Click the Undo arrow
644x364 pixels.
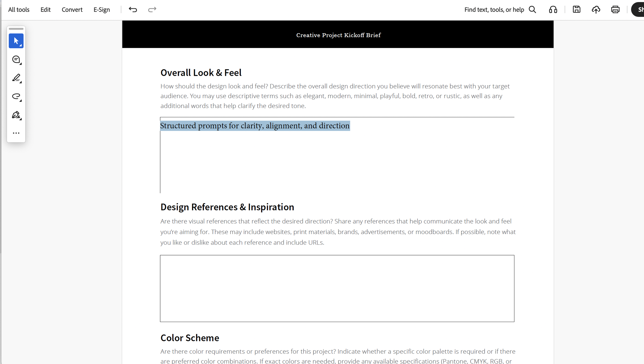click(133, 10)
